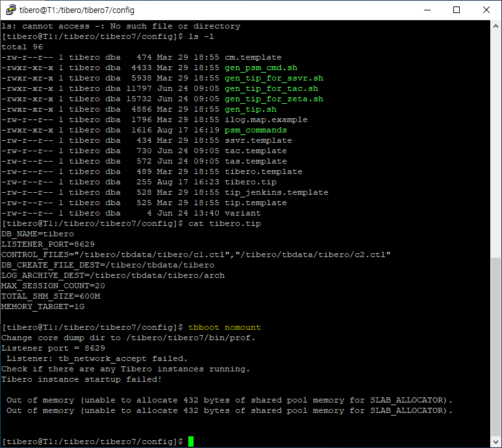
Task: Click the vertical scrollbar thumb
Action: (x=496, y=347)
